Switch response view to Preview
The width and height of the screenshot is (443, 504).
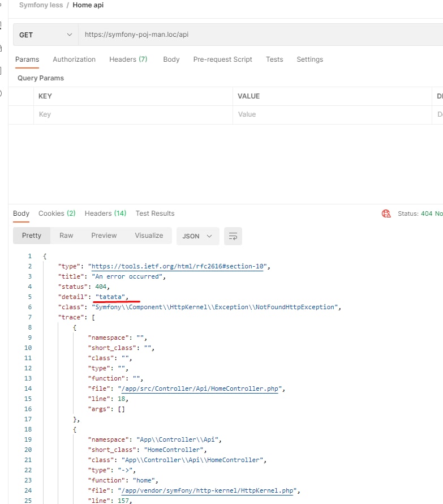tap(104, 236)
